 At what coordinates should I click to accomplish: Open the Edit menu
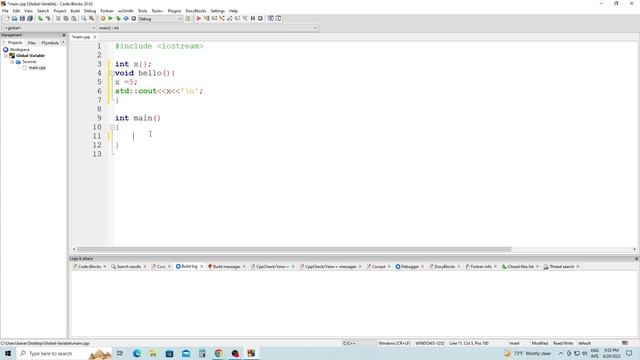click(x=16, y=11)
